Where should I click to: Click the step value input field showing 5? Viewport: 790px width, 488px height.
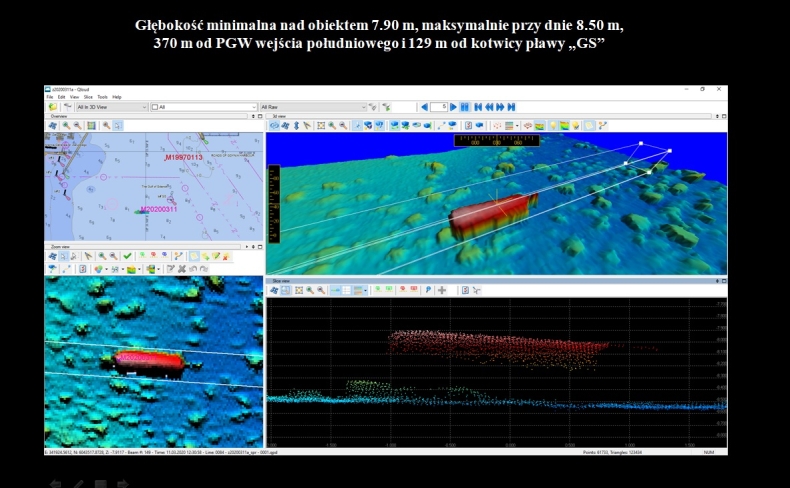click(438, 107)
